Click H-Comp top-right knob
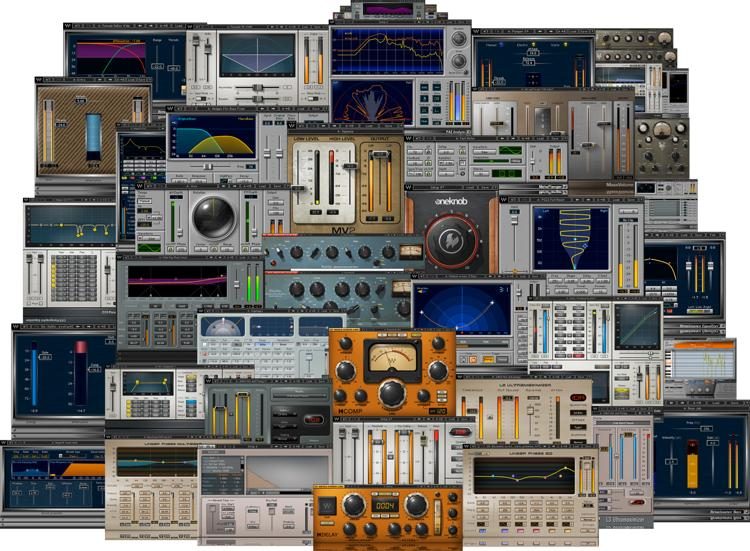This screenshot has height=551, width=750. pyautogui.click(x=439, y=343)
